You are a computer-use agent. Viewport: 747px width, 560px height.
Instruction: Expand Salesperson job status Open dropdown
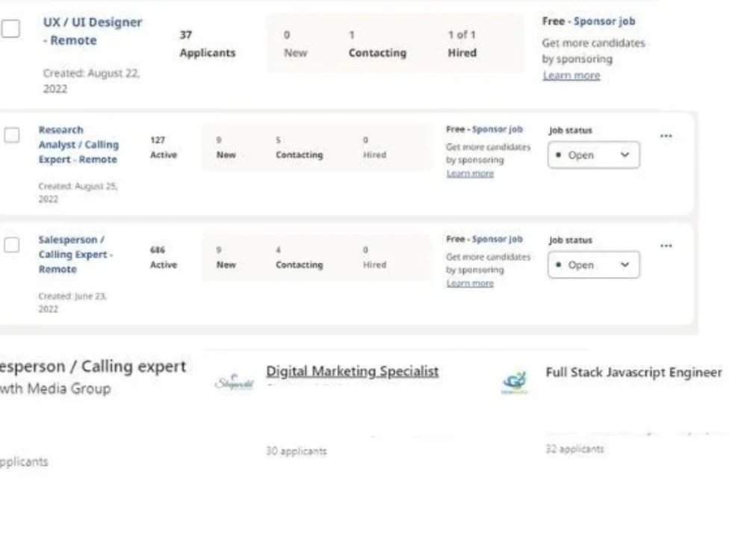(594, 265)
